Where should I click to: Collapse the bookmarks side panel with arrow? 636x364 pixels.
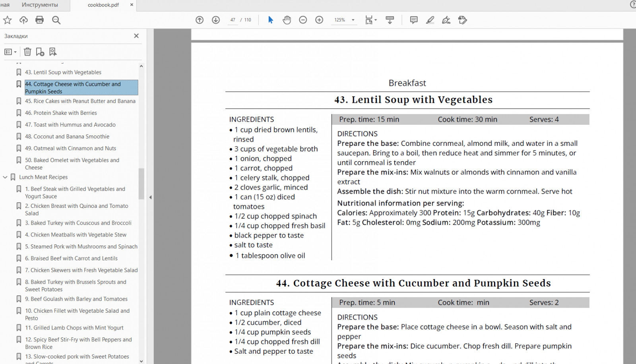(x=150, y=197)
